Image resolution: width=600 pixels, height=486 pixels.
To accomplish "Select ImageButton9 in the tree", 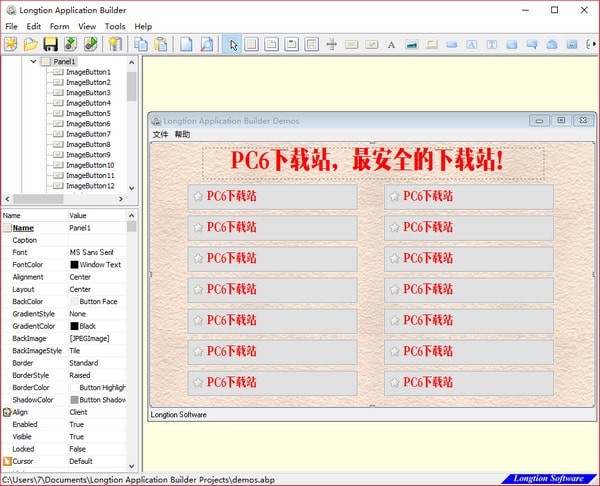I will click(x=88, y=155).
